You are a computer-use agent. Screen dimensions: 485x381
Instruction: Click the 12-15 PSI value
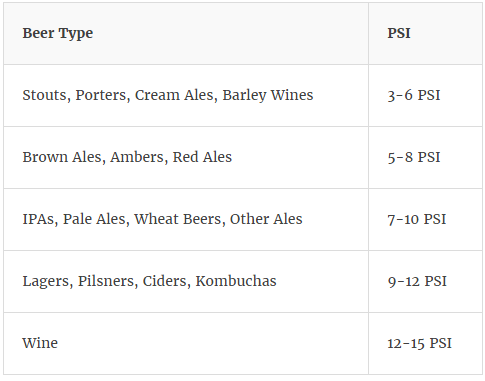pos(419,343)
